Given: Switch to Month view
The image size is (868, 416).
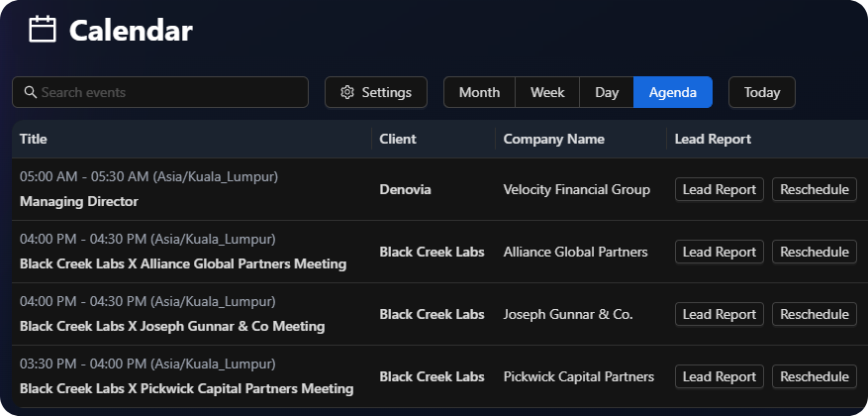Looking at the screenshot, I should pyautogui.click(x=479, y=92).
